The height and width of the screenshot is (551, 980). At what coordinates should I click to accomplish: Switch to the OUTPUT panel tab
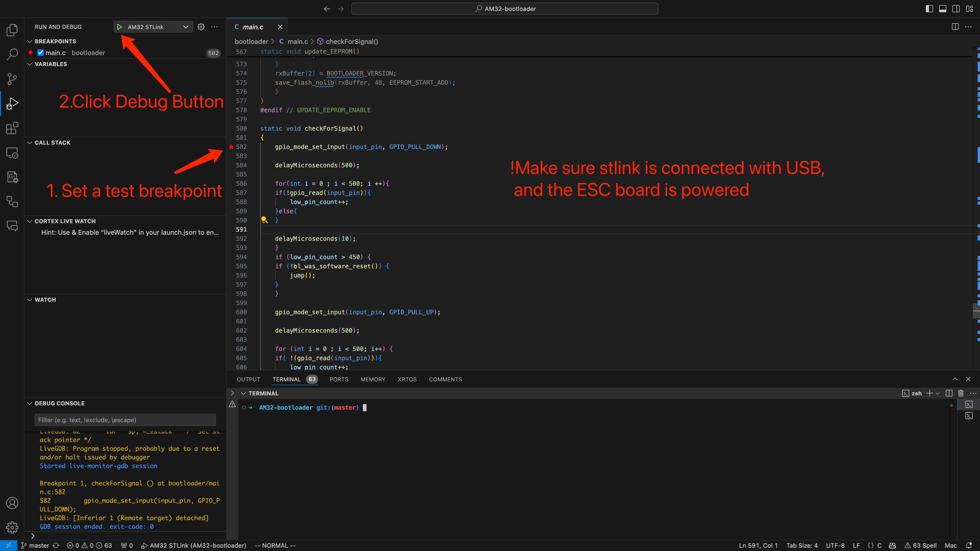pos(248,379)
